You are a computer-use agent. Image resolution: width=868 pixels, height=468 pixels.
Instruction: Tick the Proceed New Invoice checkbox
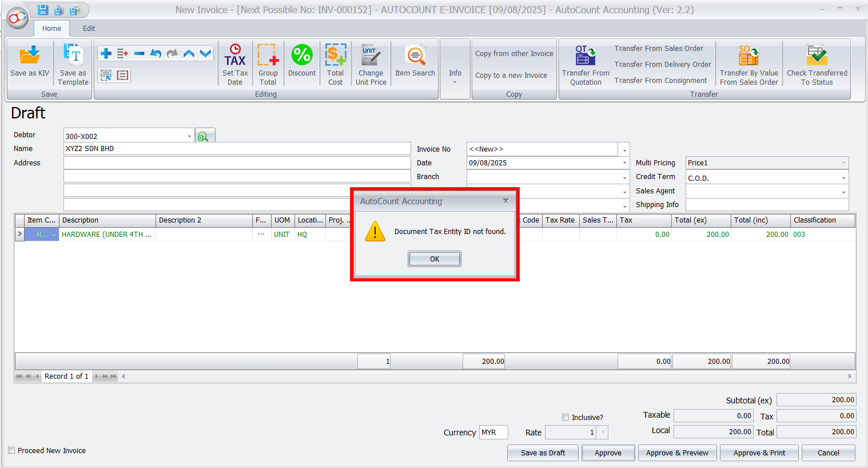(x=11, y=450)
